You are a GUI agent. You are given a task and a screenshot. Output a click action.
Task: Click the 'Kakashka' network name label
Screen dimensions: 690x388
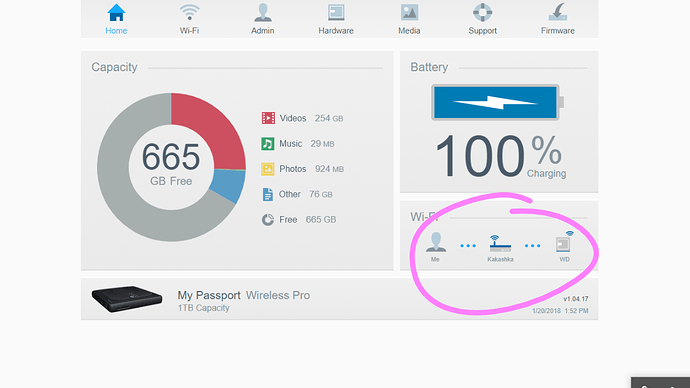500,260
